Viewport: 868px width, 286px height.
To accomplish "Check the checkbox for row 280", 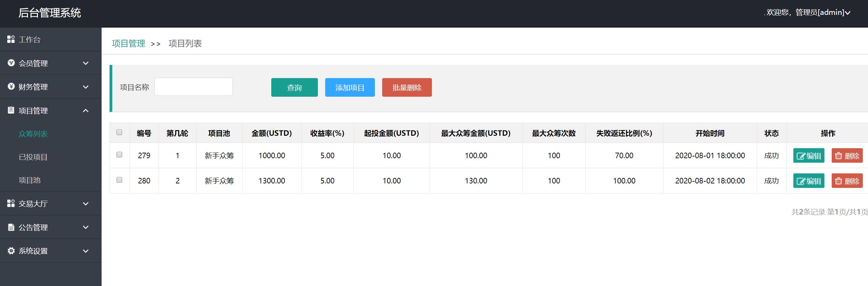I will tap(120, 180).
